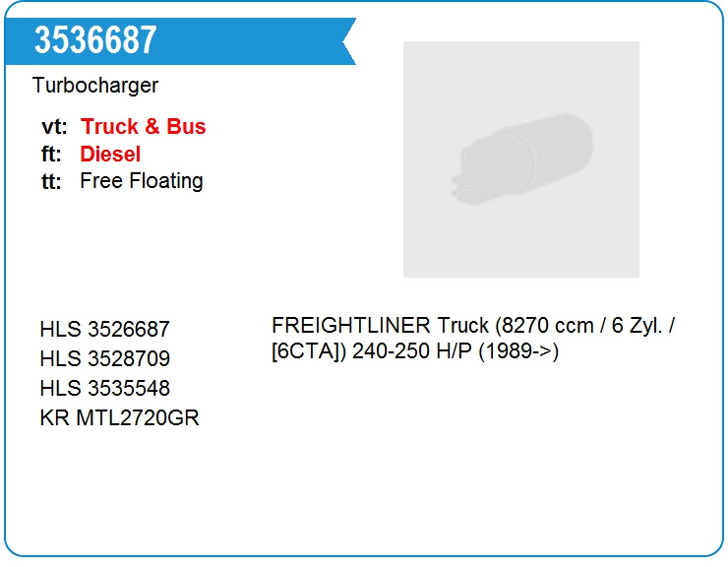Select the Turbocharger product type label
Viewport: 728px width, 567px height.
95,86
